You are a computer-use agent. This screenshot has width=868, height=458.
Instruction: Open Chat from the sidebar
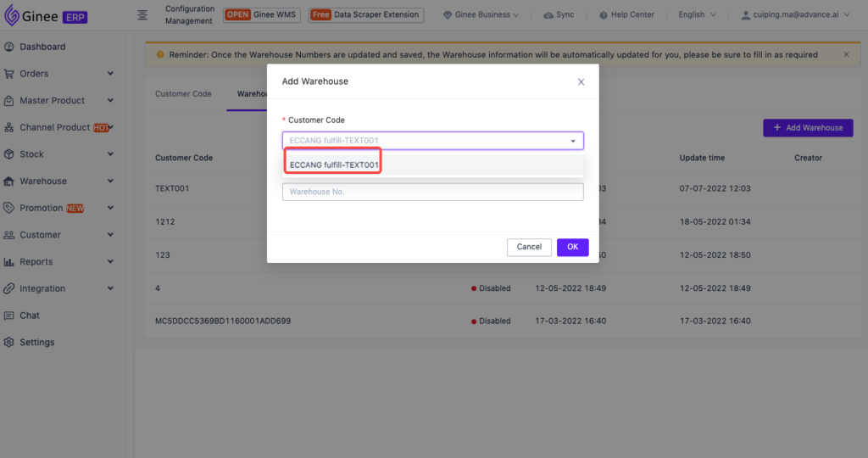(x=30, y=316)
